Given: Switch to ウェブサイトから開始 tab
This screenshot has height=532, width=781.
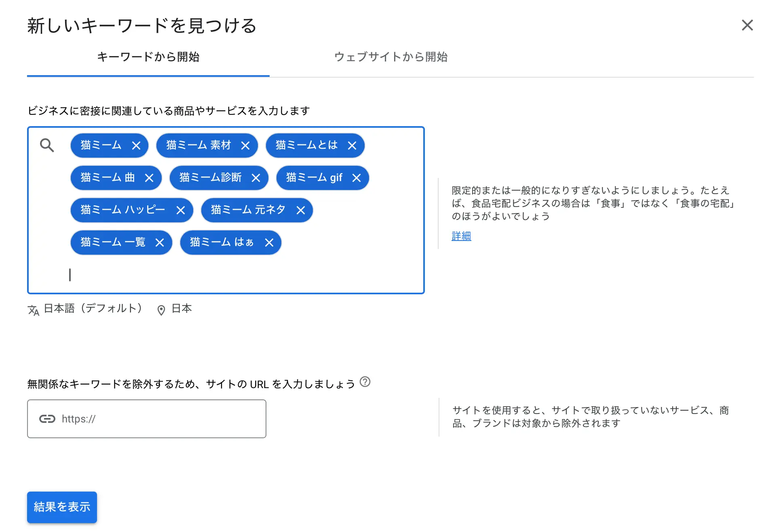Looking at the screenshot, I should (390, 57).
